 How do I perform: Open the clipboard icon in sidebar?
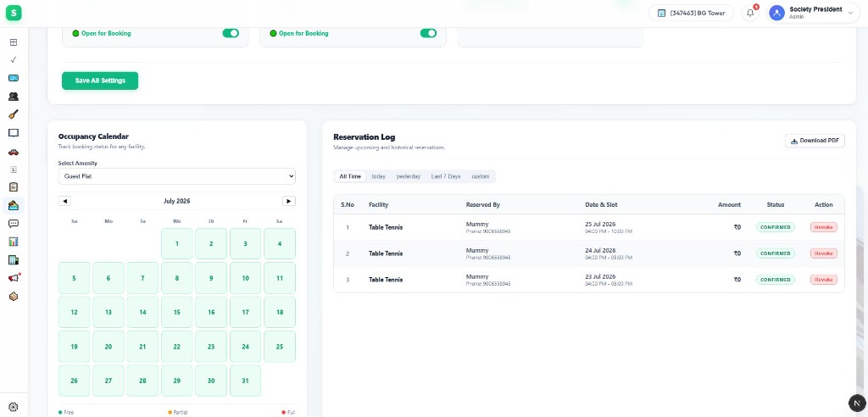tap(14, 187)
